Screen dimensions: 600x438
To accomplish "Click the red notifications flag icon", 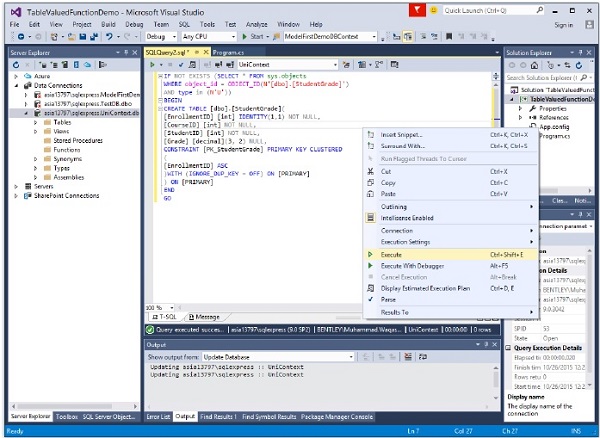I will [x=416, y=9].
